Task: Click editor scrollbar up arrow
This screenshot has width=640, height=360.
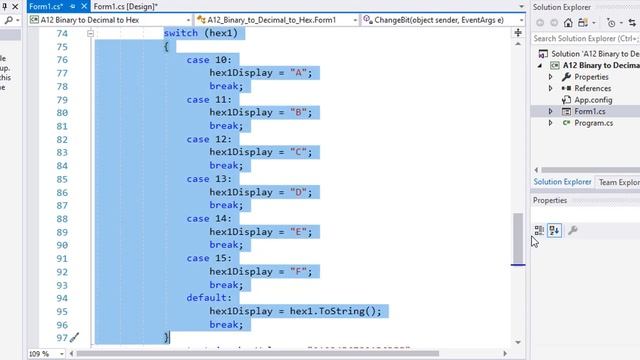Action: tap(518, 44)
